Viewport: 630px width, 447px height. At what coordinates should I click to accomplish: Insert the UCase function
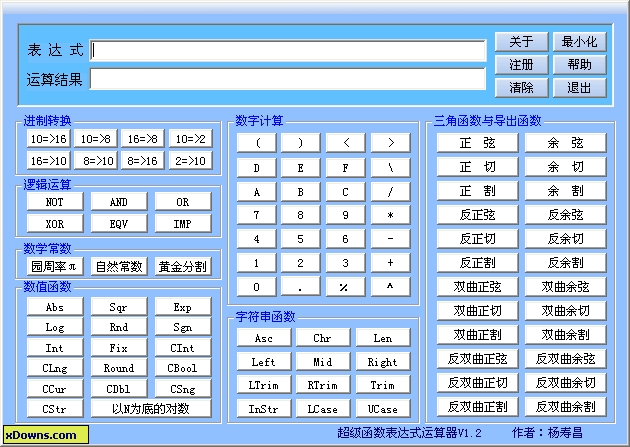pyautogui.click(x=383, y=409)
